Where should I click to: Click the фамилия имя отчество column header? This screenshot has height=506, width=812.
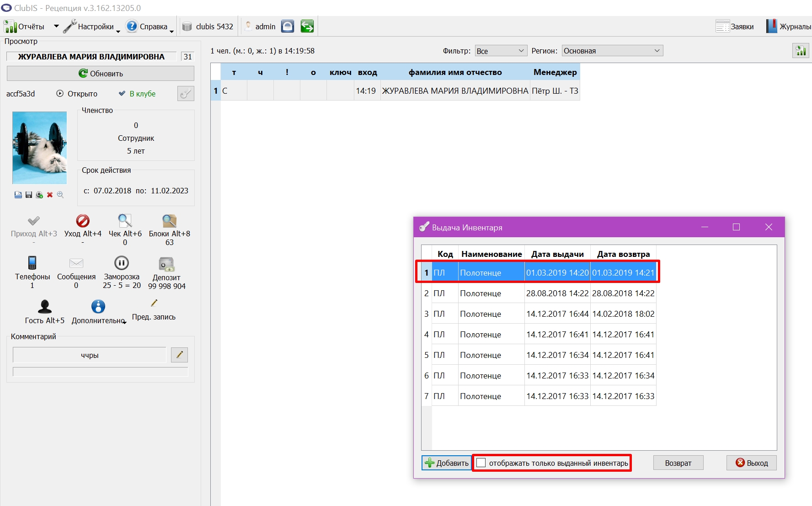pyautogui.click(x=455, y=72)
